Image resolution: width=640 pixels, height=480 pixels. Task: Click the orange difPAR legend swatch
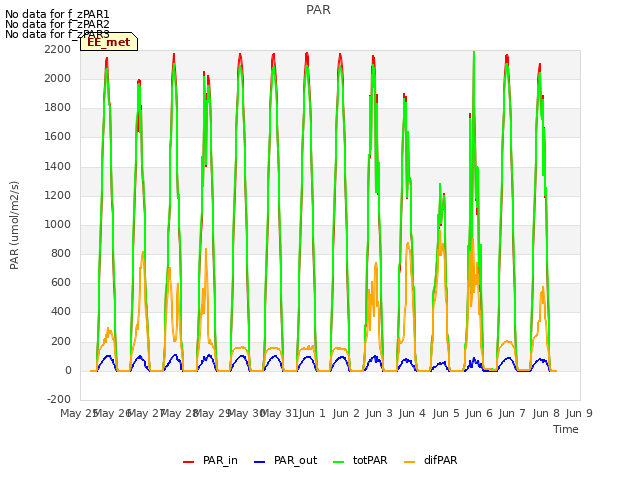(409, 462)
